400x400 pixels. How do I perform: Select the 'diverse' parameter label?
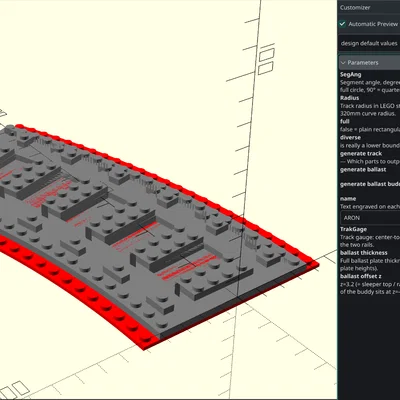[x=350, y=138]
